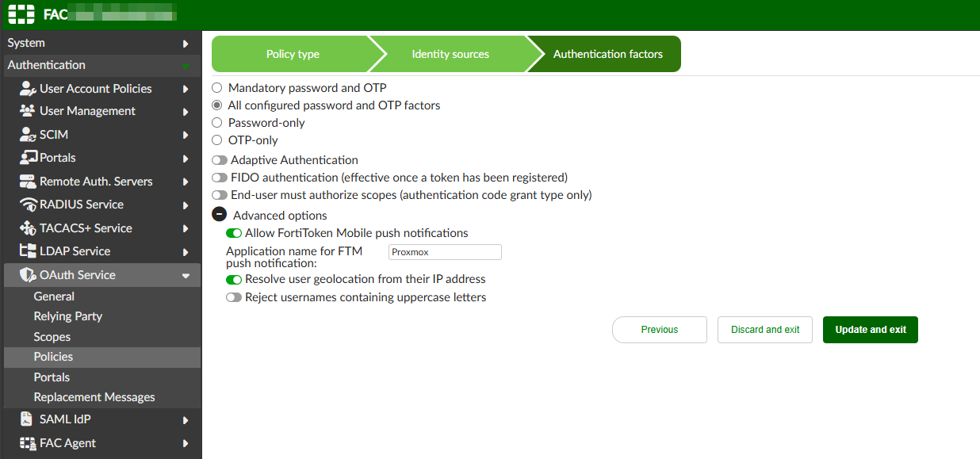Click the User Account Policies sidebar icon
Image resolution: width=980 pixels, height=459 pixels.
[29, 89]
